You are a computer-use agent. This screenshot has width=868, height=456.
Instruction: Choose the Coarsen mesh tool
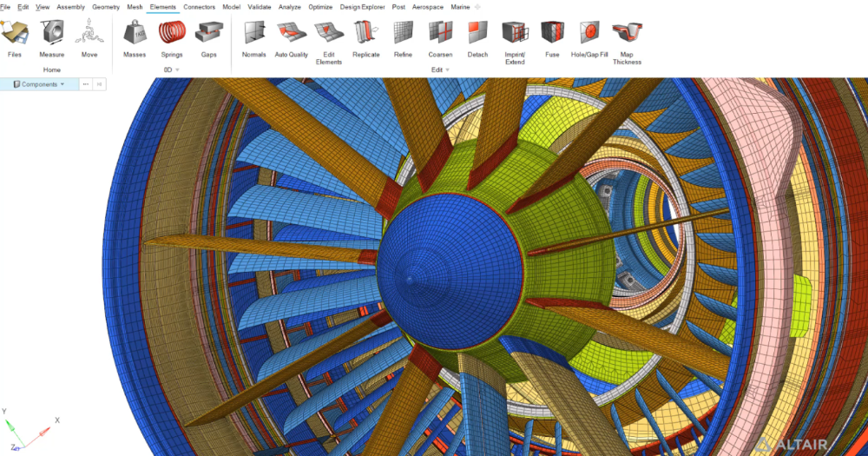click(440, 37)
